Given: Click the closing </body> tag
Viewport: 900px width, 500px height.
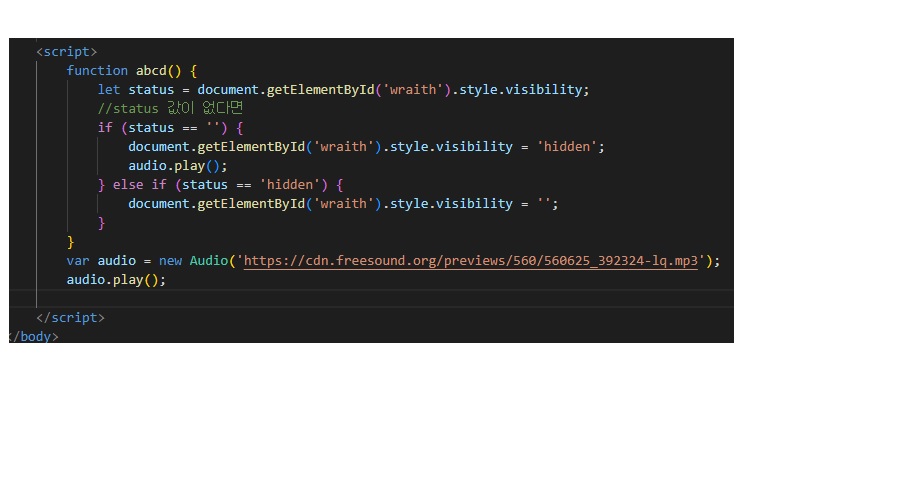Looking at the screenshot, I should [34, 336].
